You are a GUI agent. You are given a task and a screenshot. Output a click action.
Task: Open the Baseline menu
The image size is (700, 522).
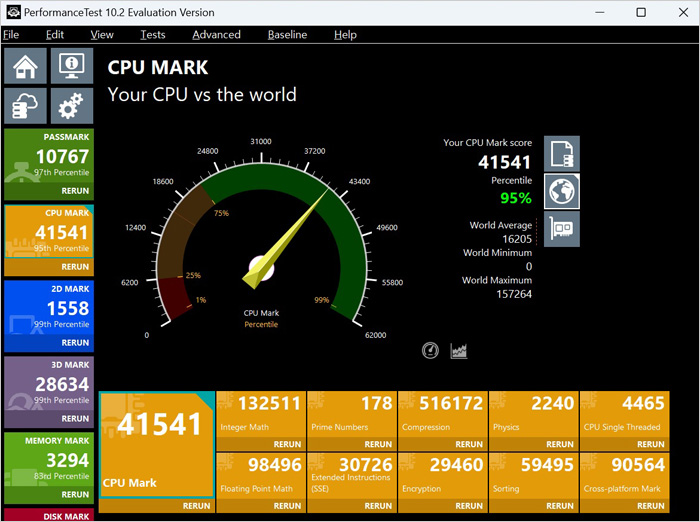(x=287, y=35)
